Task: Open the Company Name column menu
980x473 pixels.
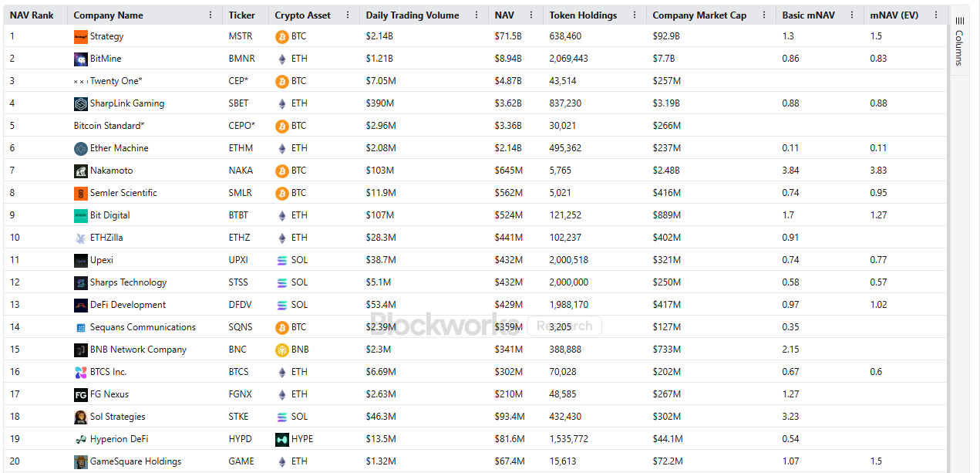Action: click(x=211, y=15)
